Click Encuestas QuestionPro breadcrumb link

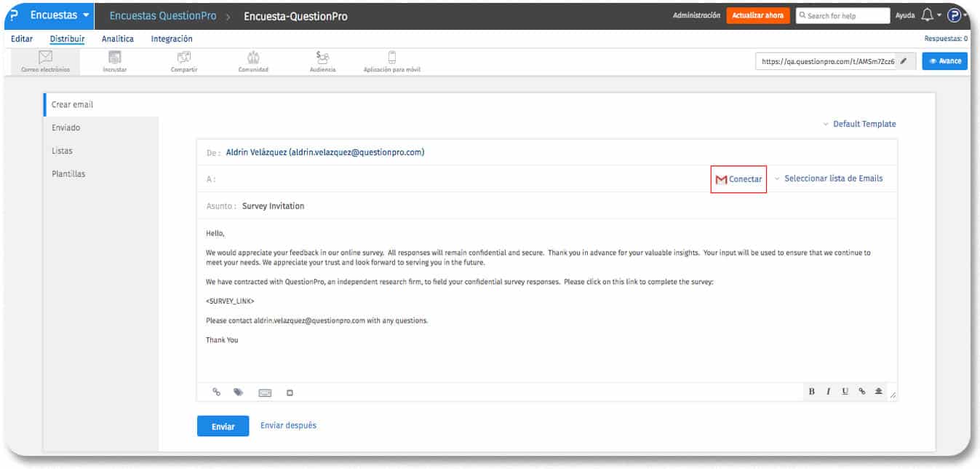pyautogui.click(x=162, y=16)
